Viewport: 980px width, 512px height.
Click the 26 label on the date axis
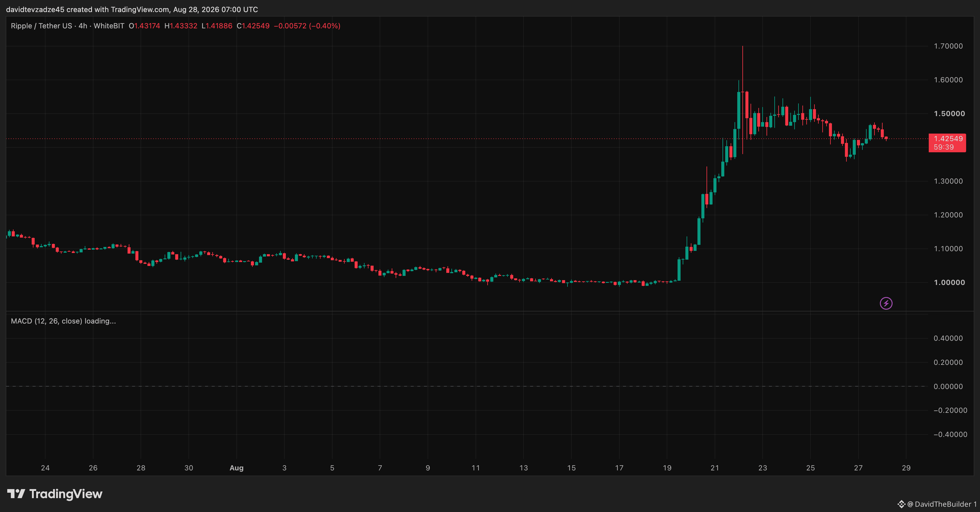click(93, 468)
